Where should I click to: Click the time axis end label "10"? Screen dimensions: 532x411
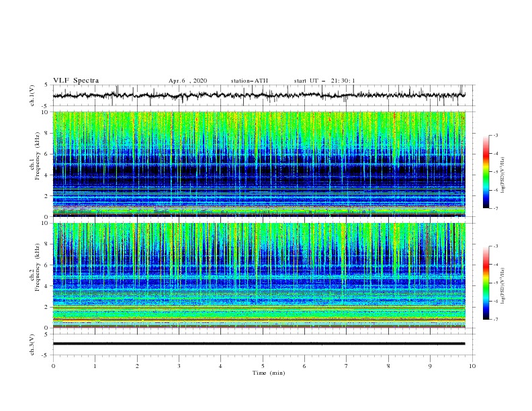coord(472,366)
